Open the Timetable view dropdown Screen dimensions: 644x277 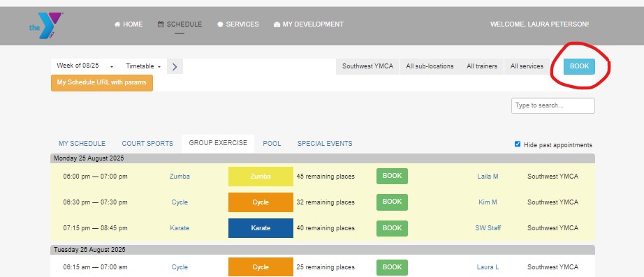[x=143, y=66]
